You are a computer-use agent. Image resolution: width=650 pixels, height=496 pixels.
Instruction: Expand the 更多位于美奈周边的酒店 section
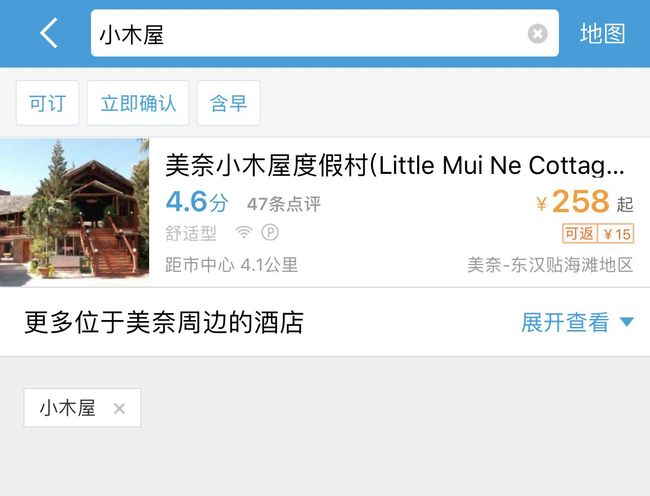tap(325, 322)
